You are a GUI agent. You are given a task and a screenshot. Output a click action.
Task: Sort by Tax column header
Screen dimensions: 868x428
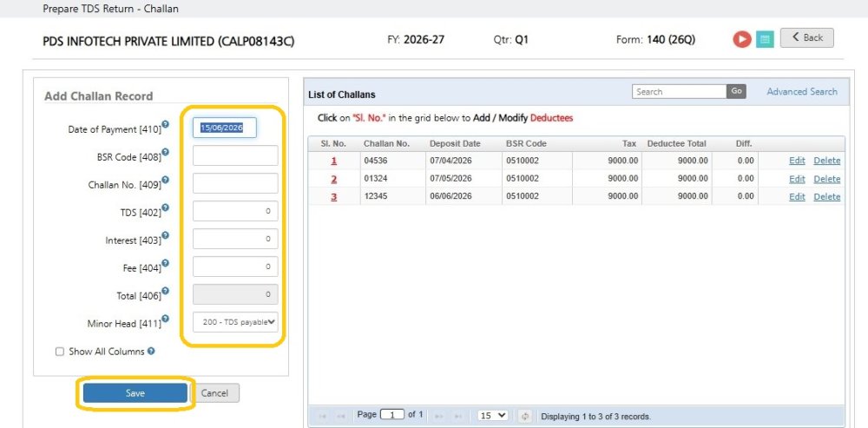[x=628, y=143]
